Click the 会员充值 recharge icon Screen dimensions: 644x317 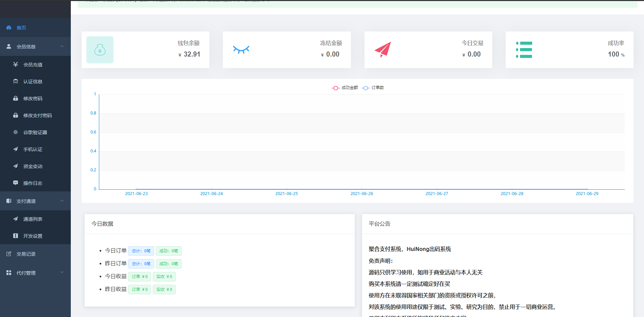[x=16, y=64]
